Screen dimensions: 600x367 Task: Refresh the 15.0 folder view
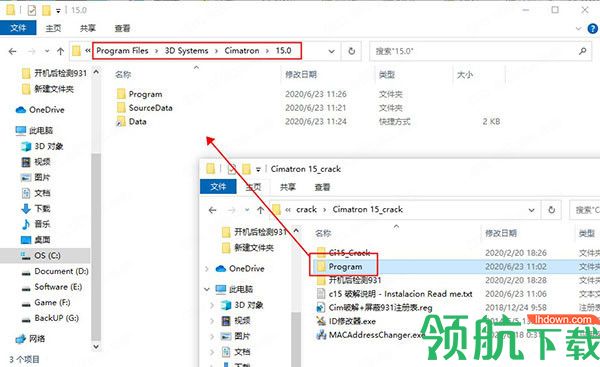[351, 51]
